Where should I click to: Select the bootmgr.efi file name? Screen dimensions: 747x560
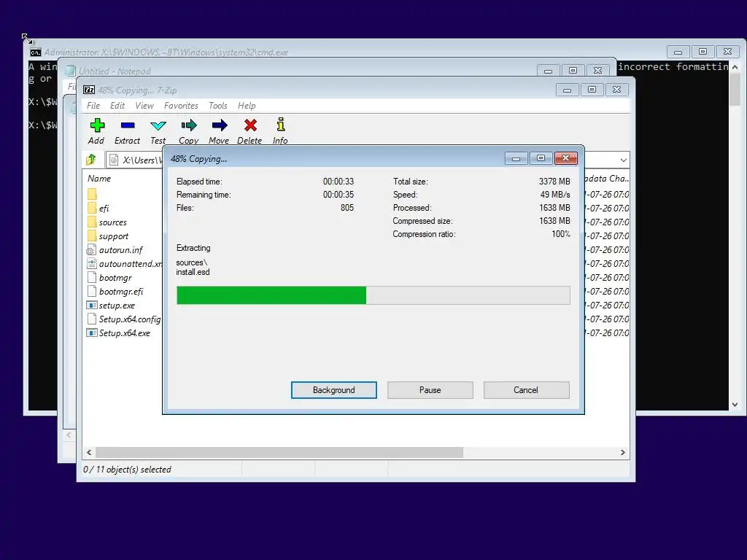coord(121,292)
